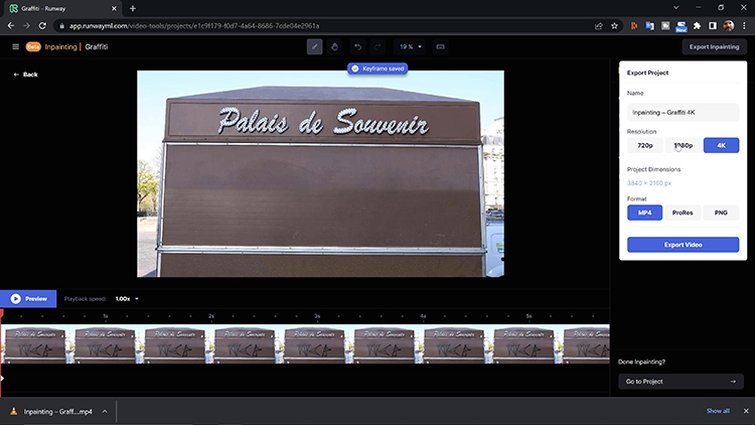Click the undo arrow icon
Screen dimensions: 755x425
(x=357, y=46)
